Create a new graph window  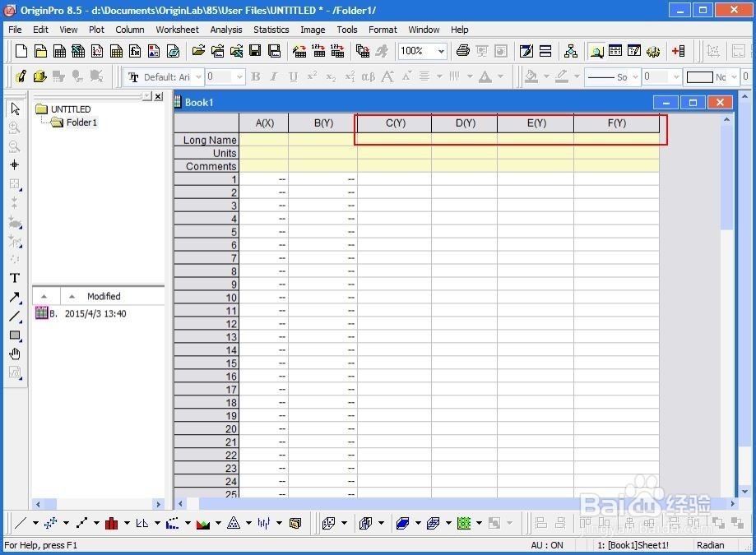[x=97, y=51]
